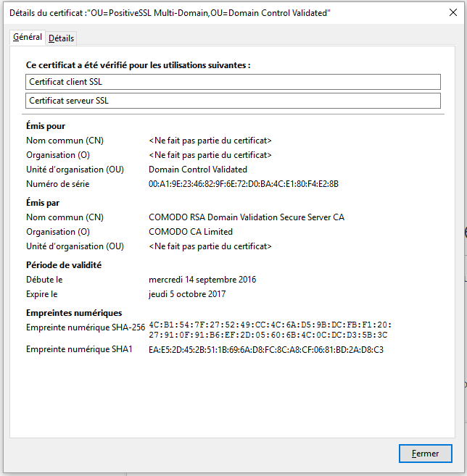Screen dimensions: 467x476
Task: Click the Empreintes numériques heading
Action: 74,313
